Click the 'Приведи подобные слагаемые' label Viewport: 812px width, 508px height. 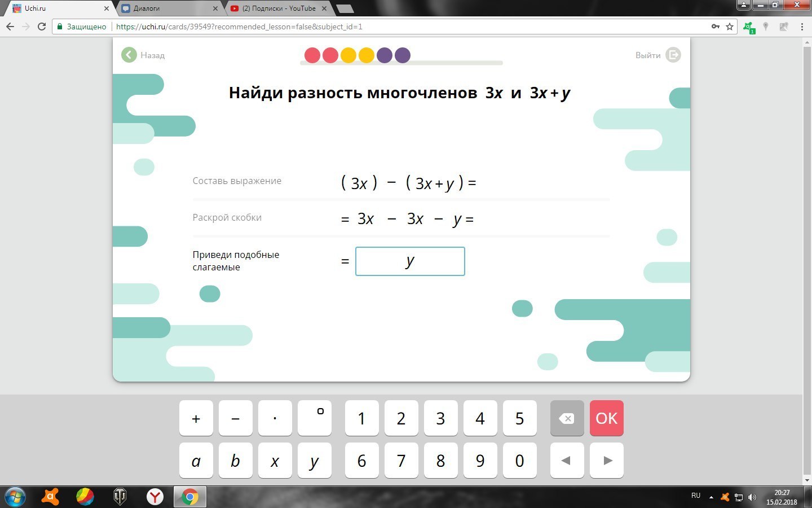(236, 261)
